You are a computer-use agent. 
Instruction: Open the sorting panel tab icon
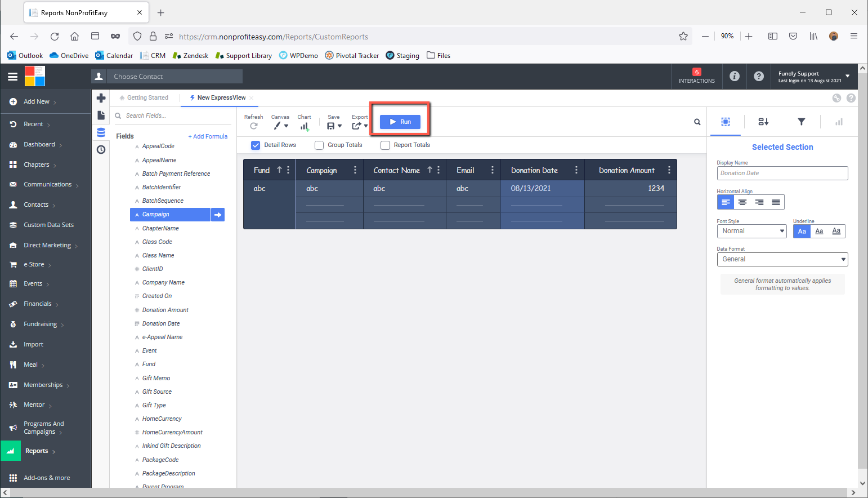763,122
